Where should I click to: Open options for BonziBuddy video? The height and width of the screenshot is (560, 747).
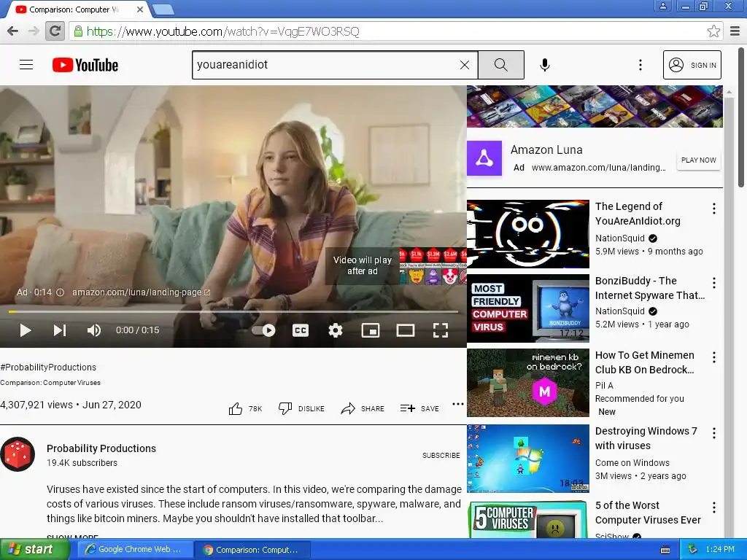click(x=713, y=283)
